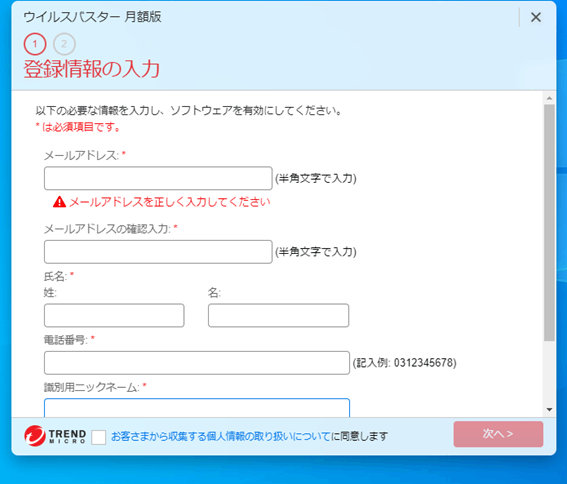Open the 個人情報の取り扱いについて link
This screenshot has height=484, width=567.
(x=221, y=437)
